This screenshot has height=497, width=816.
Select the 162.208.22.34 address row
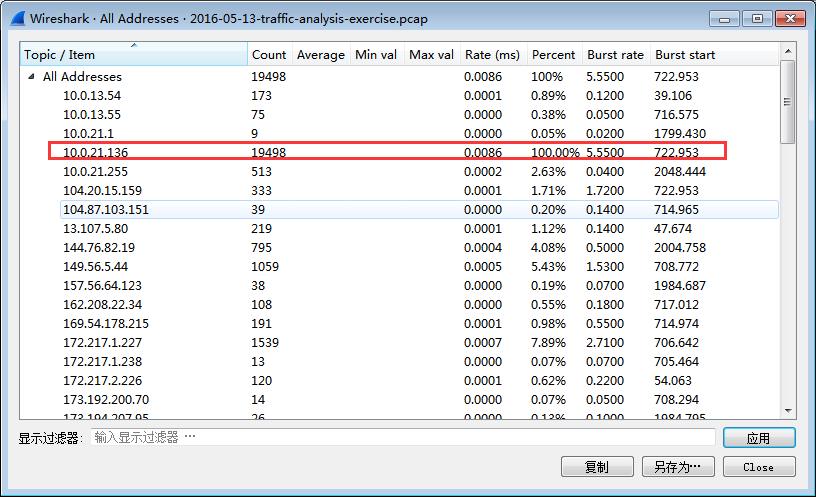[x=399, y=304]
